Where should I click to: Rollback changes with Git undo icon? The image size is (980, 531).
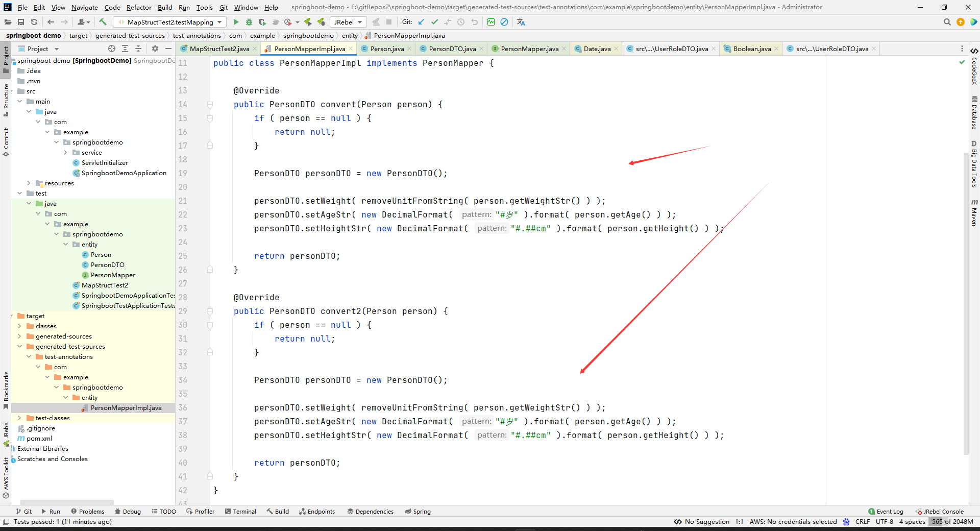click(x=474, y=22)
